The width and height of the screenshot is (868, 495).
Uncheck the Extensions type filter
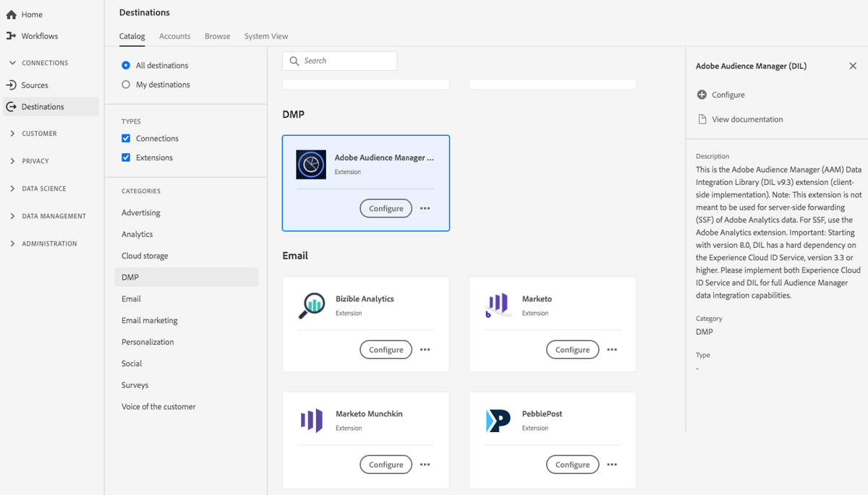point(127,158)
